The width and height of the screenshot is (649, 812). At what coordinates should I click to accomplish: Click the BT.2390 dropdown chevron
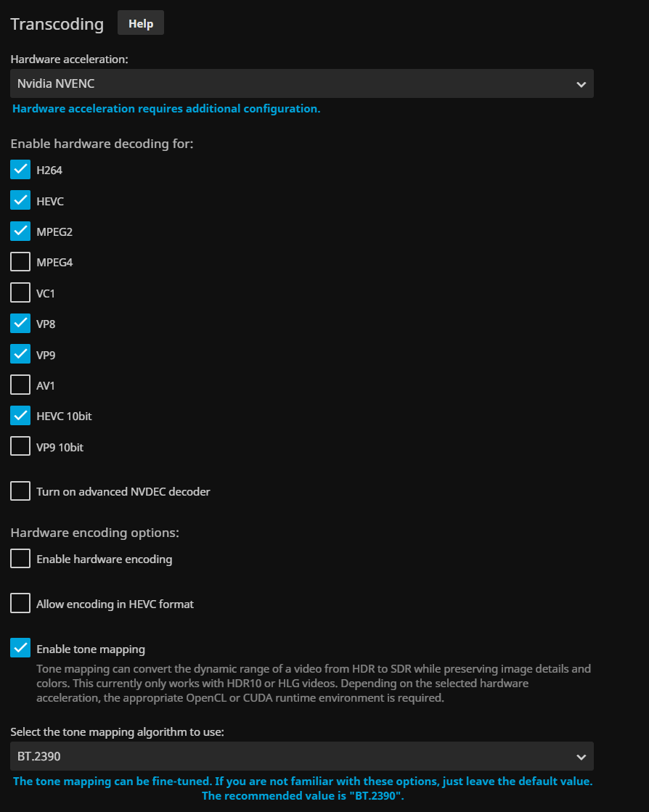pyautogui.click(x=581, y=756)
